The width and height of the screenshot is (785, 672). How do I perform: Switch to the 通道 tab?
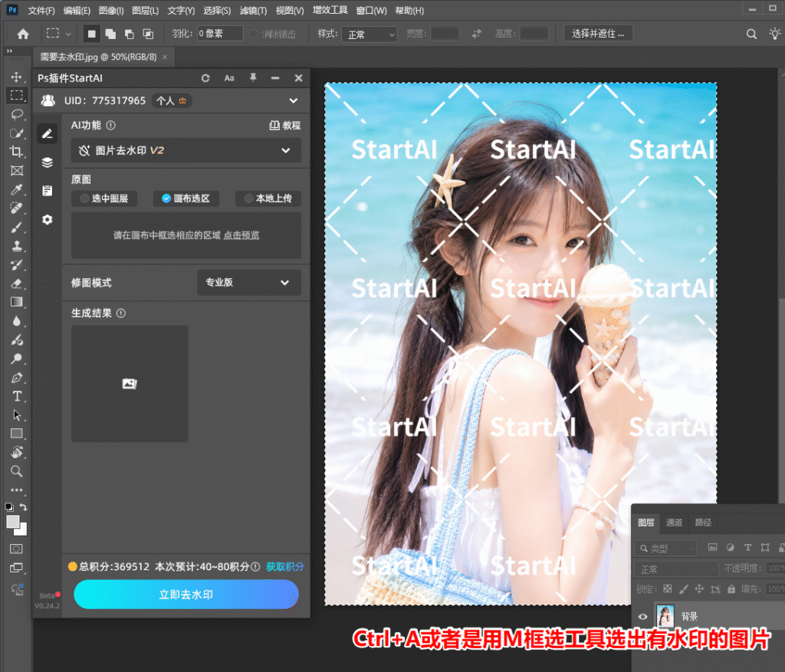674,523
